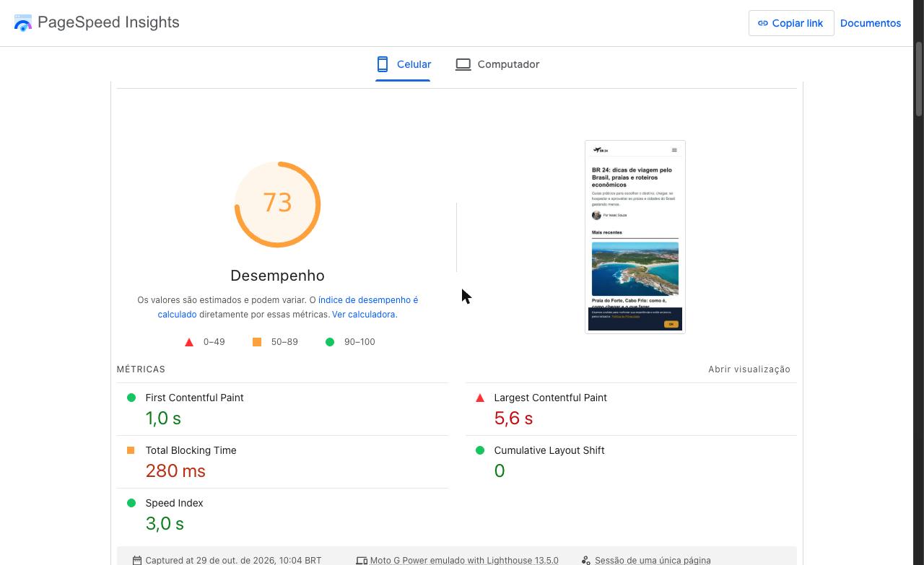Viewport: 924px width, 565px height.
Task: Click the mobile page screenshot thumbnail
Action: click(635, 237)
